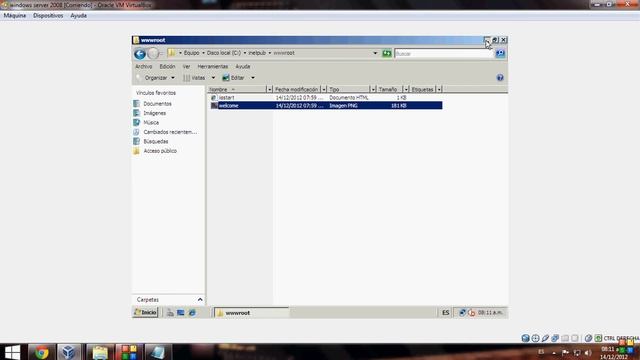Sort by the Nombre column header

coord(237,89)
